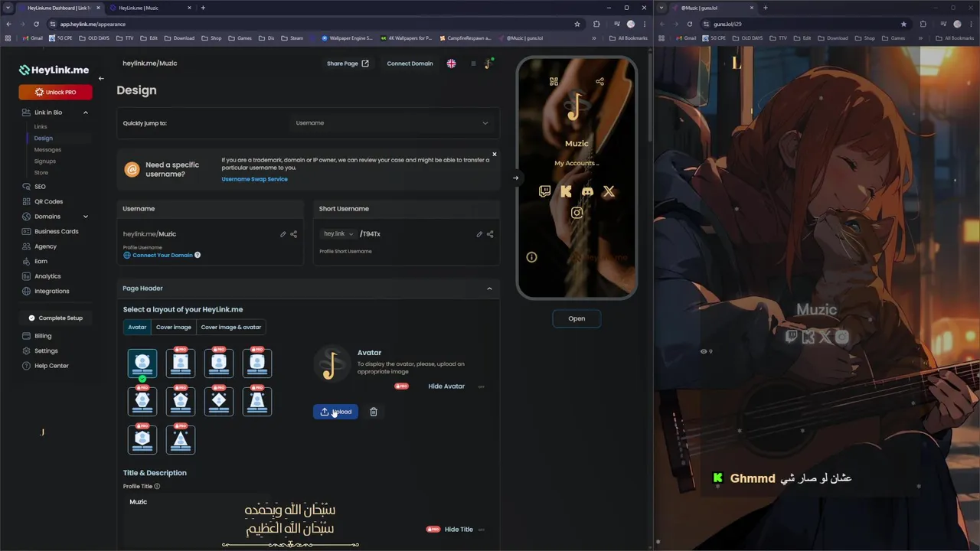The width and height of the screenshot is (980, 551).
Task: Open the Quickly jump to Username dropdown
Action: (391, 123)
